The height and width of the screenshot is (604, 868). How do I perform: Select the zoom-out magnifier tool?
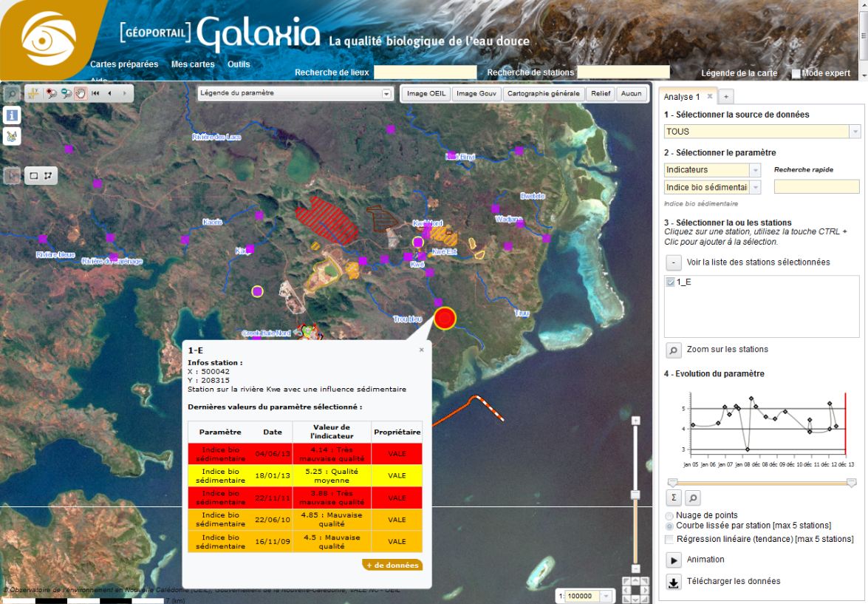click(x=65, y=93)
